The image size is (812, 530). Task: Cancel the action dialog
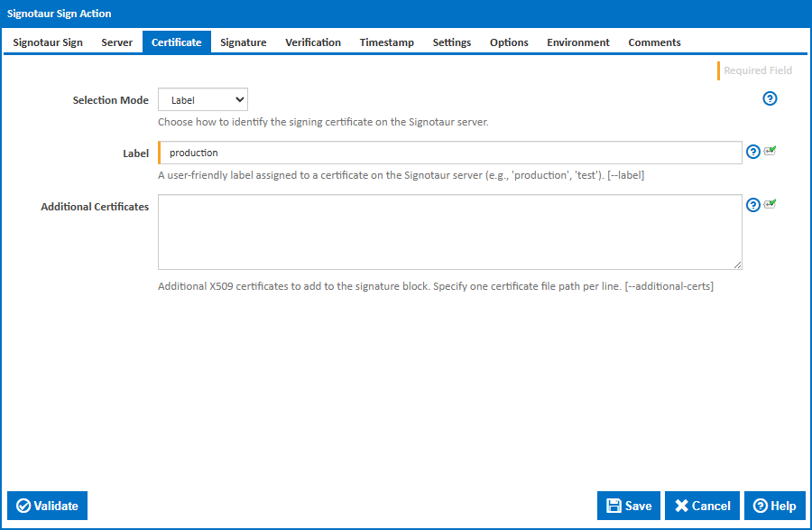[x=702, y=506]
